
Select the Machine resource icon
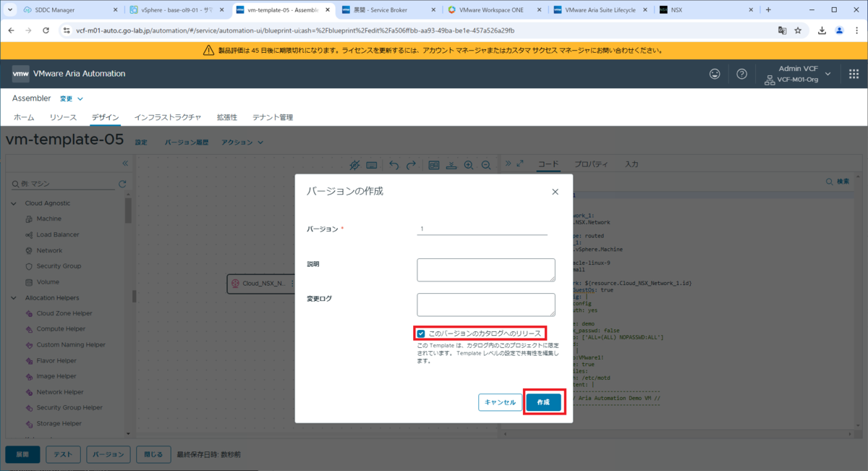pos(30,218)
